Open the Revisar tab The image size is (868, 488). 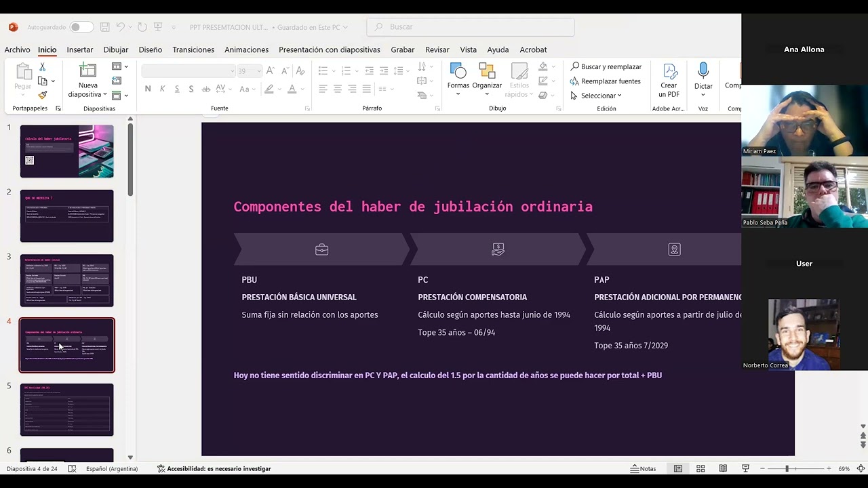click(437, 49)
